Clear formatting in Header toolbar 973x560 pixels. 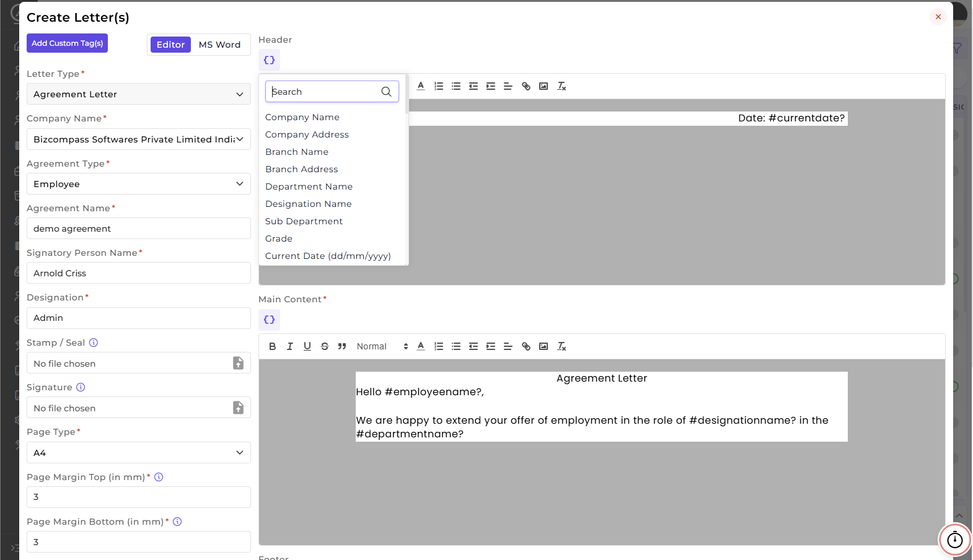(x=561, y=86)
